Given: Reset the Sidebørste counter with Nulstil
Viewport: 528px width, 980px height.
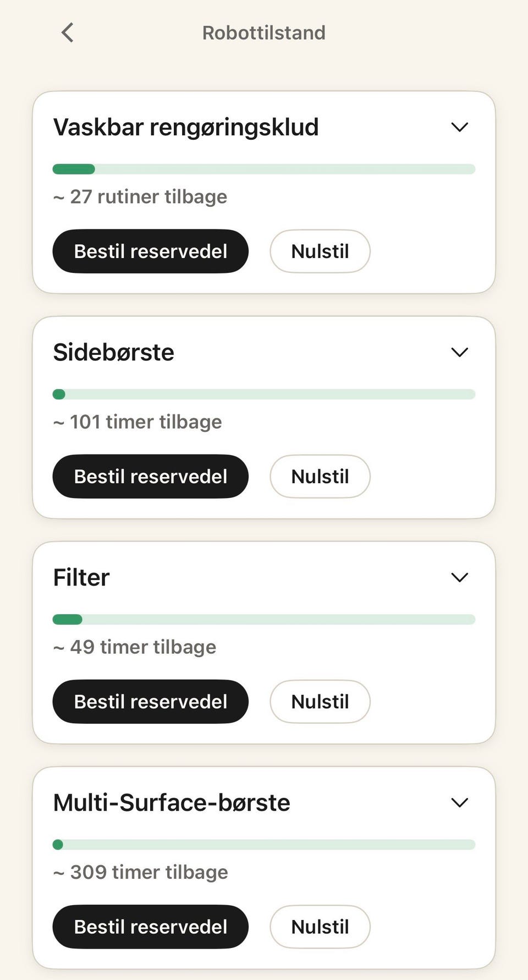Looking at the screenshot, I should pyautogui.click(x=320, y=477).
